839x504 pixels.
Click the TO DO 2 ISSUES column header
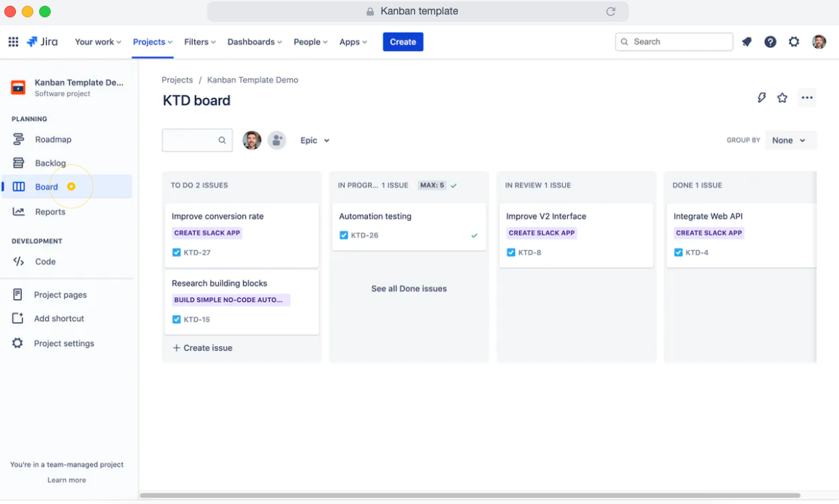point(199,185)
